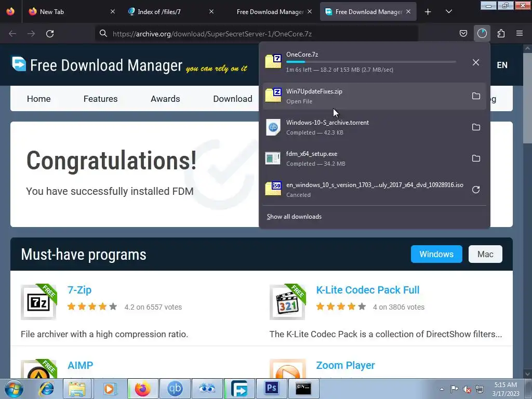Switch to the first Free Download Manager tab
The image size is (532, 399).
click(269, 11)
